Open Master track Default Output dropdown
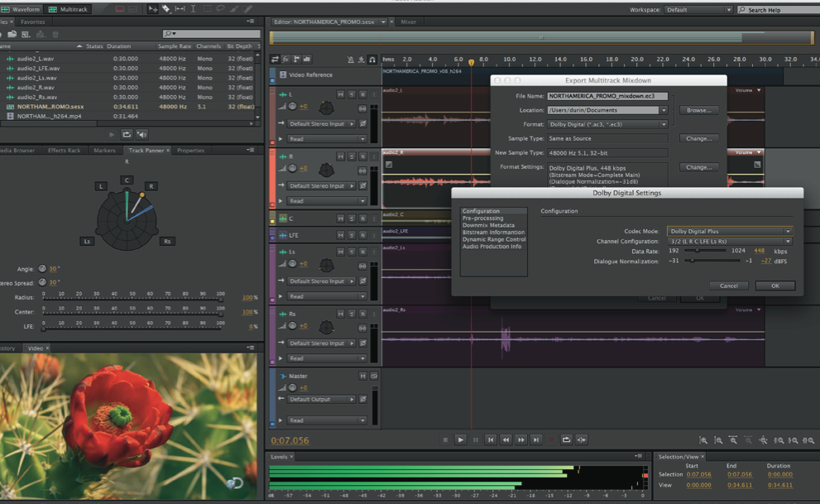The width and height of the screenshot is (820, 504). pos(321,399)
